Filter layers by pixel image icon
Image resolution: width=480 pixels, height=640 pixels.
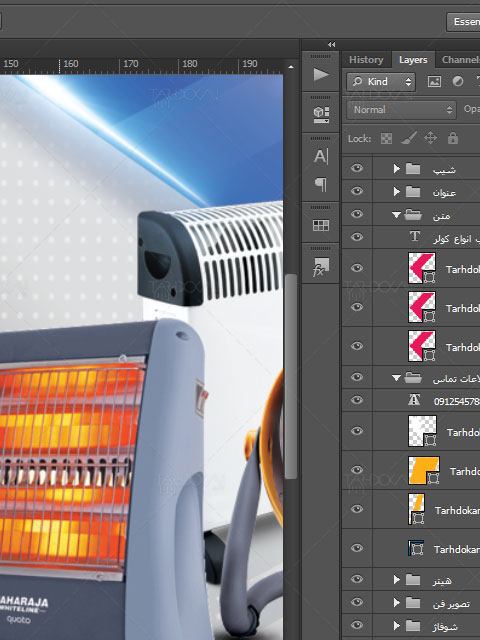click(x=434, y=82)
